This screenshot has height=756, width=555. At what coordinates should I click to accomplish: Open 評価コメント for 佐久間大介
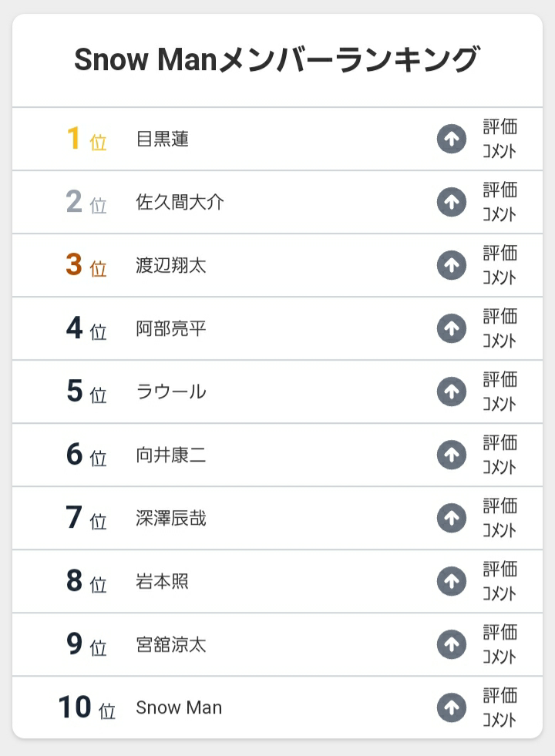[x=500, y=202]
